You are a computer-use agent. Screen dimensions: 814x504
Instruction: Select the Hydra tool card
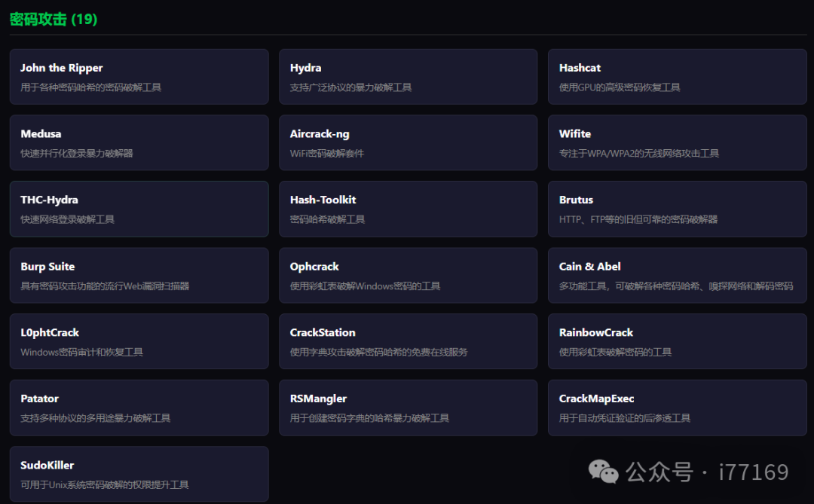408,77
